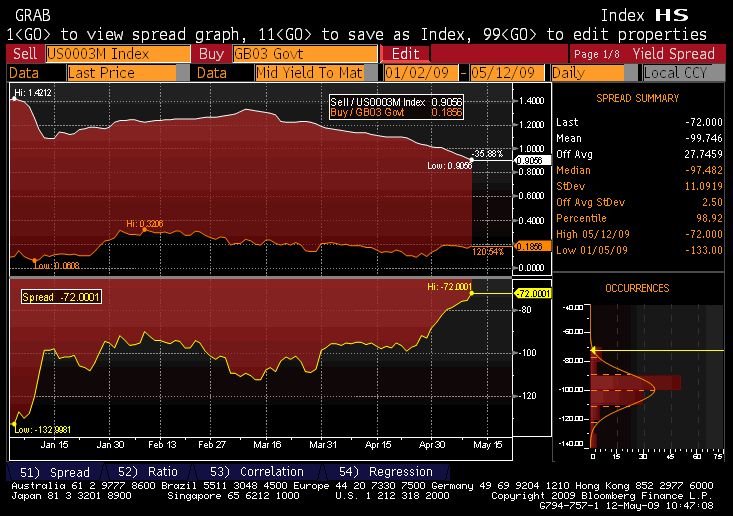The height and width of the screenshot is (516, 733).
Task: Click the OCCURRENCES heading
Action: pyautogui.click(x=637, y=288)
